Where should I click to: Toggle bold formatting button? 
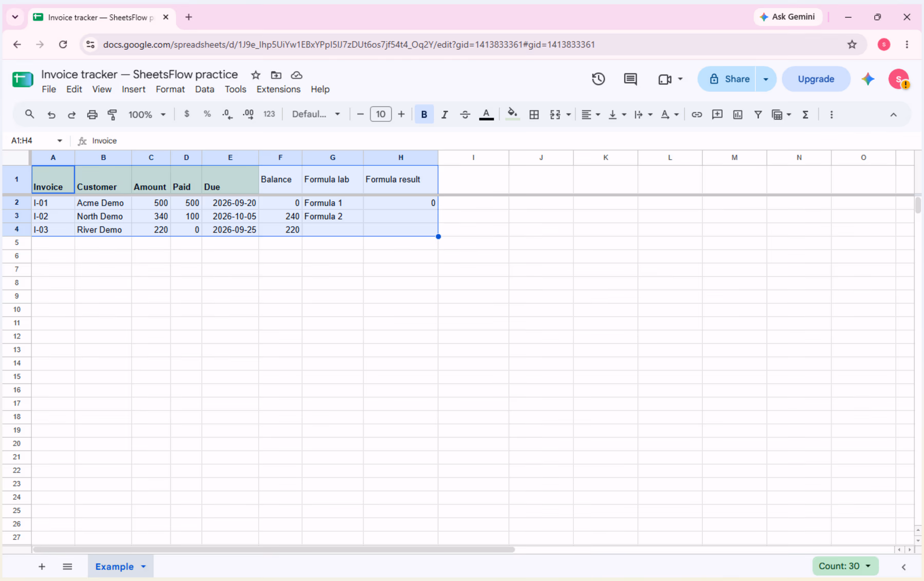pos(424,114)
